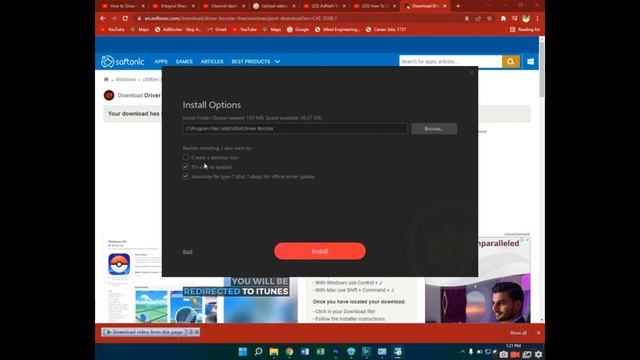Bookmark this page with the star icon
This screenshot has height=360, width=640.
click(x=489, y=18)
